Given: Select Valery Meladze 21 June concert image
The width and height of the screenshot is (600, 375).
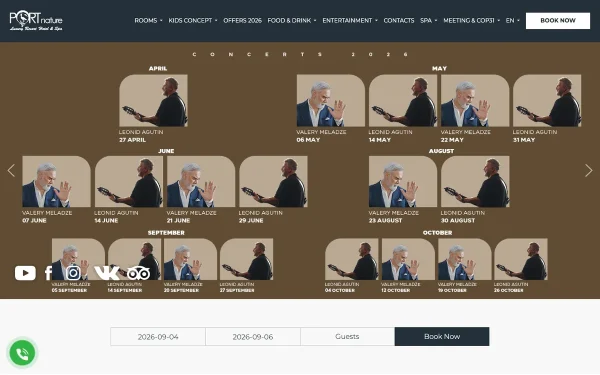Looking at the screenshot, I should click(x=201, y=181).
